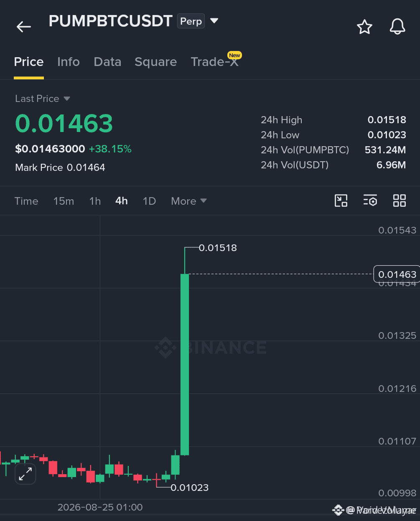Expand the Last Price dropdown
The width and height of the screenshot is (420, 521).
pos(43,99)
